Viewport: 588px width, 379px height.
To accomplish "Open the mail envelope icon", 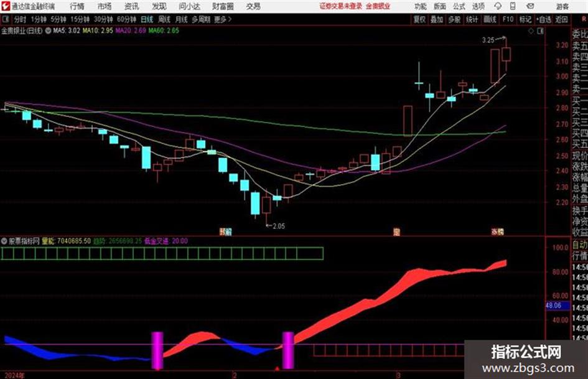I will tap(530, 6).
